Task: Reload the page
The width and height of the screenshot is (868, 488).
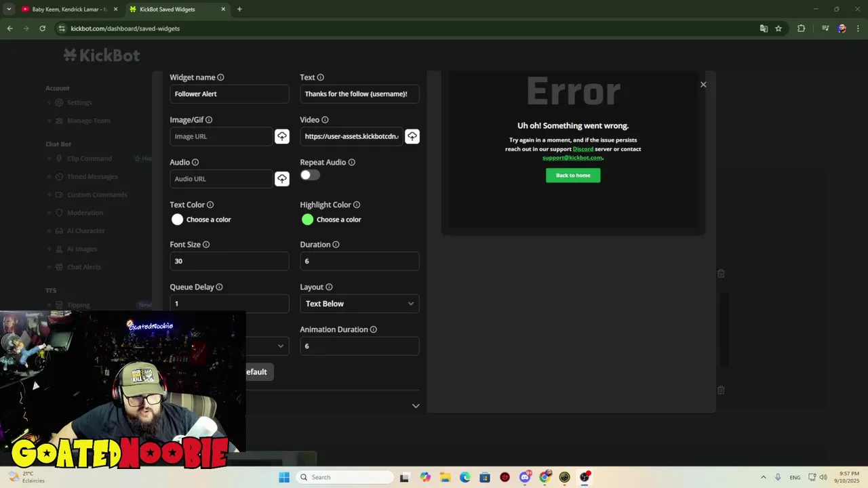Action: (x=42, y=28)
